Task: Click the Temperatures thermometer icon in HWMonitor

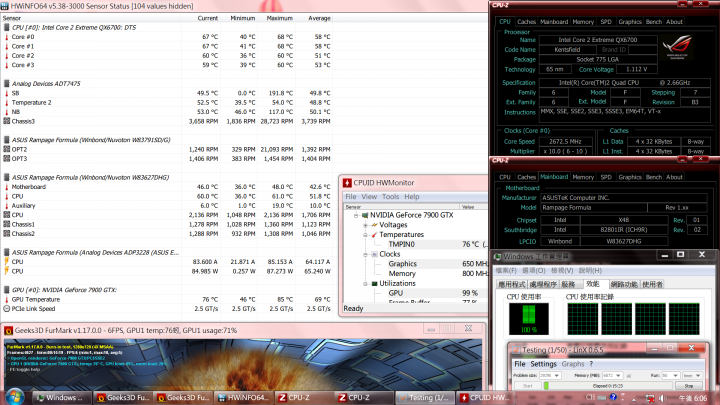Action: point(374,235)
